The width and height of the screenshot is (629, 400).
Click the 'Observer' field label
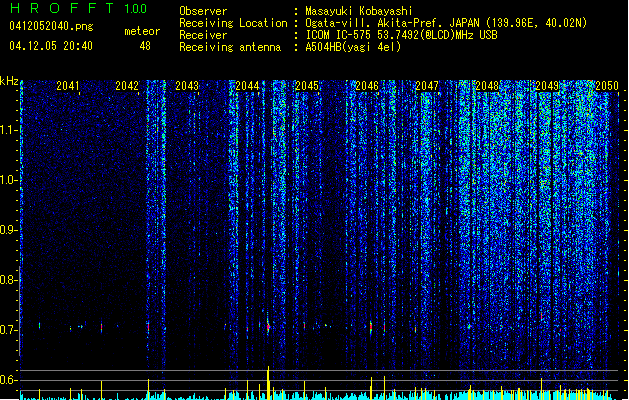tap(203, 11)
